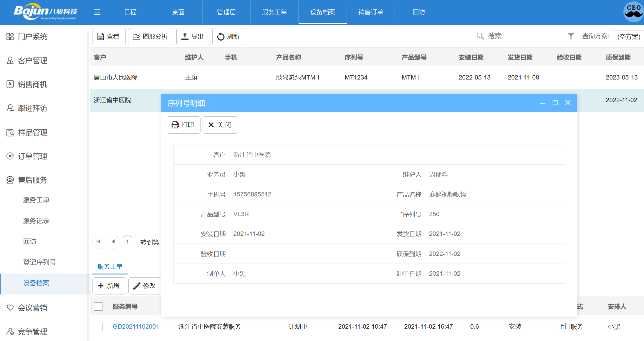Toggle the 服务工单 tab checkbox area
This screenshot has width=644, height=341.
(98, 307)
